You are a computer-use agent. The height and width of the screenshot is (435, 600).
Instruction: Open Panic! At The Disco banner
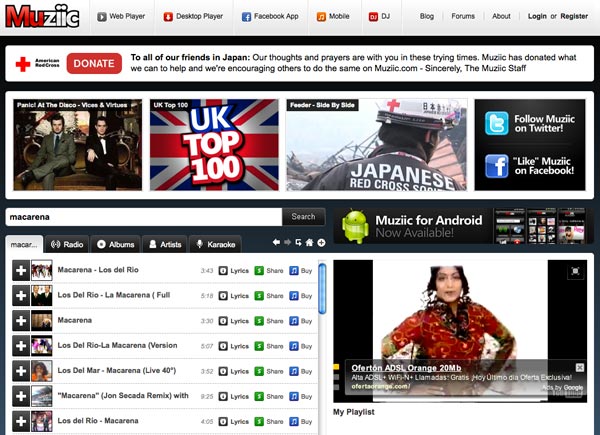point(77,145)
